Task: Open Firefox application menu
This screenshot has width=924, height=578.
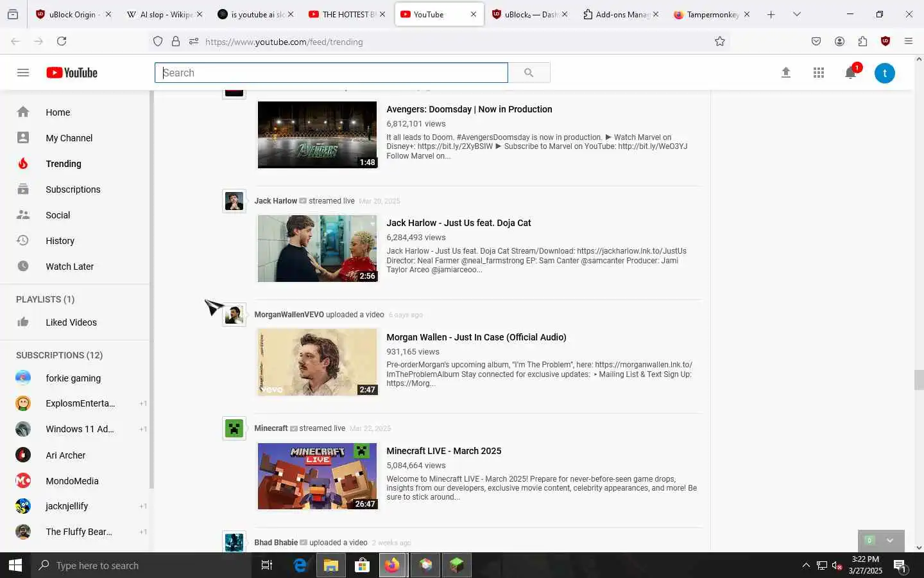Action: tap(909, 41)
